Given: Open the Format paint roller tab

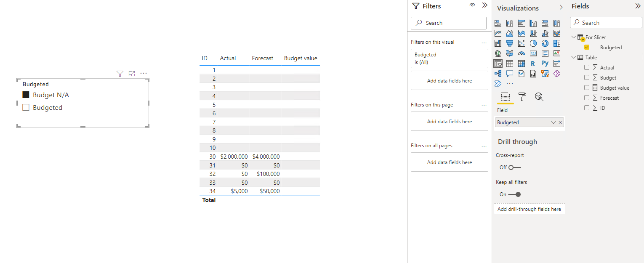Looking at the screenshot, I should [522, 97].
